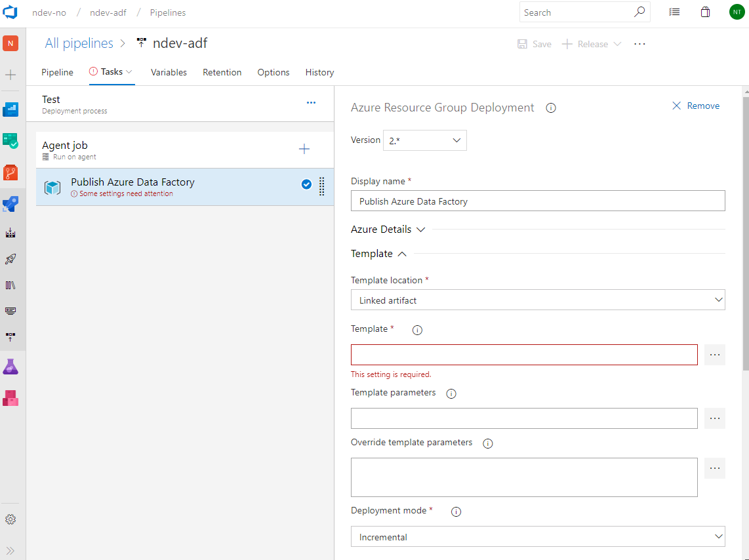Open Repos via the branch icon
Image resolution: width=749 pixels, height=560 pixels.
10,172
